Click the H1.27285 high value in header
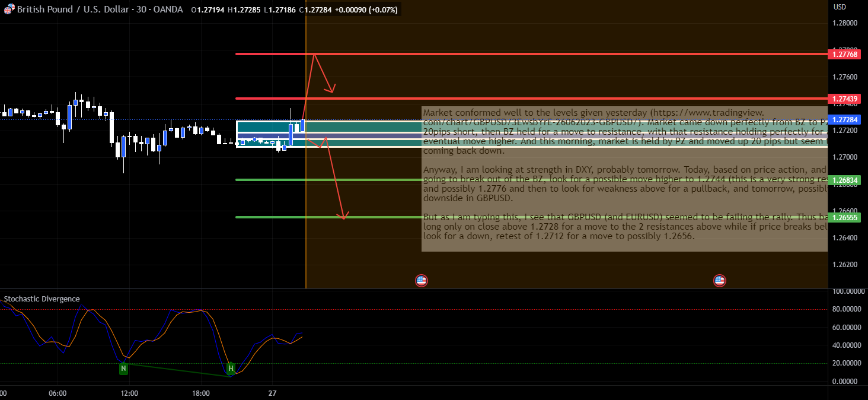This screenshot has width=868, height=400. [245, 9]
